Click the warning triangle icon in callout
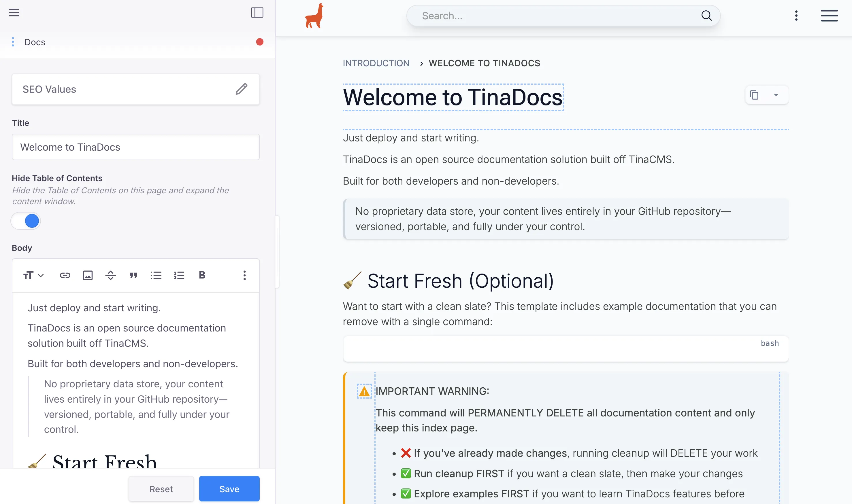This screenshot has width=852, height=504. (x=364, y=391)
